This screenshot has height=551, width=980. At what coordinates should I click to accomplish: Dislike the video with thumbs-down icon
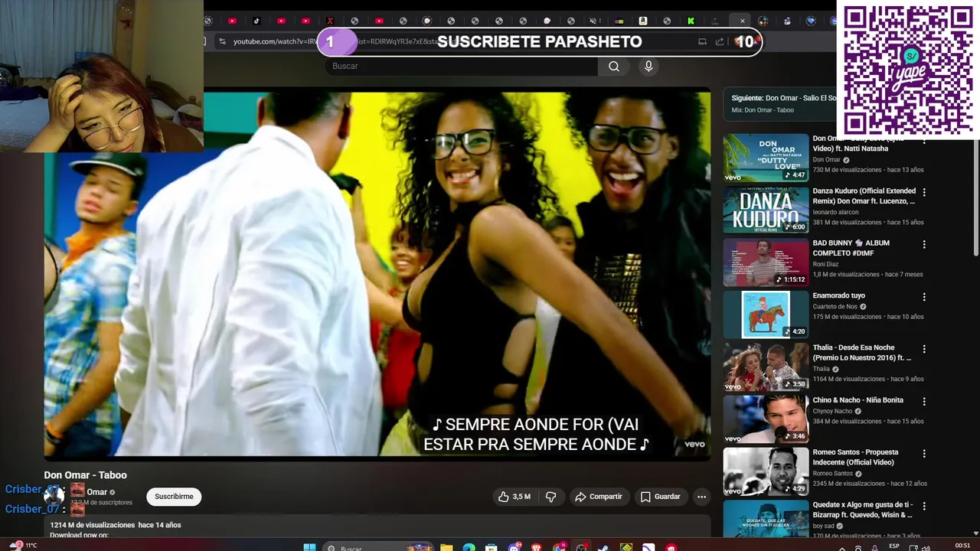point(550,497)
